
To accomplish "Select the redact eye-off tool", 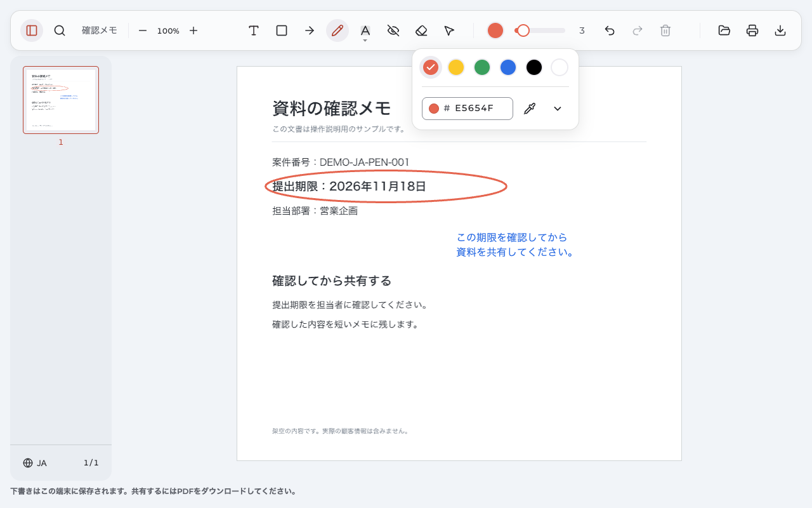I will point(393,30).
